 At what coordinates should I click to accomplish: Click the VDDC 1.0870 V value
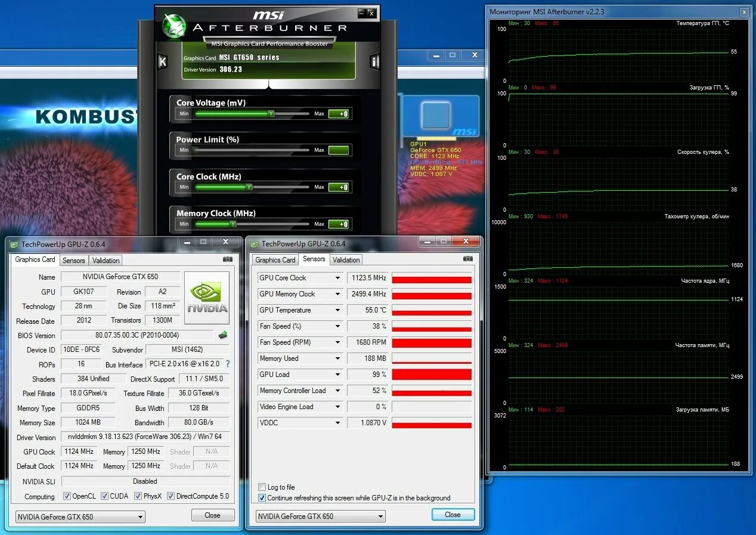(368, 423)
